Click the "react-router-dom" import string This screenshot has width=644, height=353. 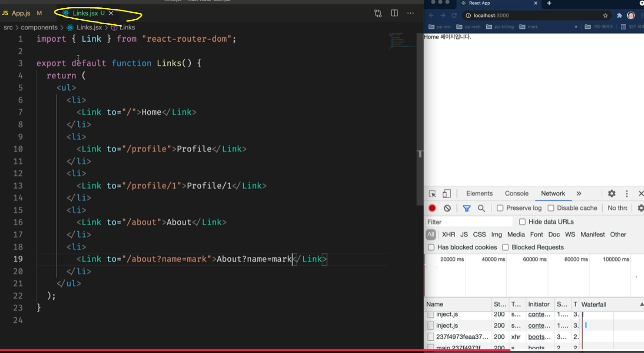(x=187, y=39)
